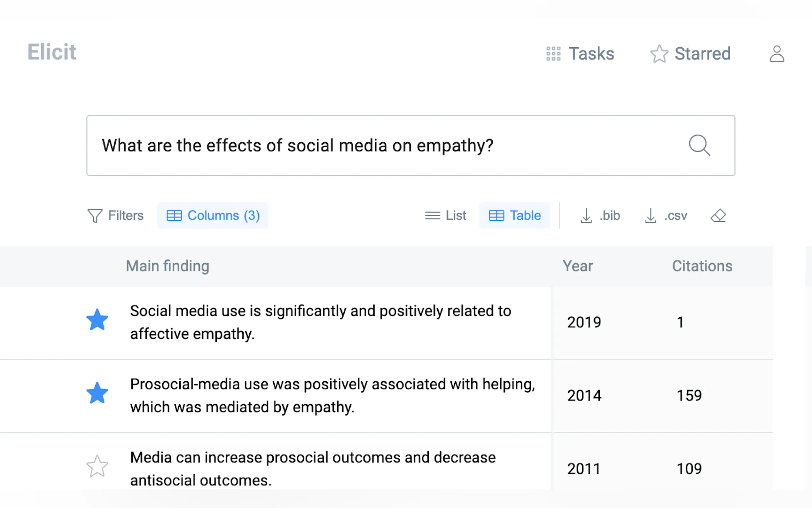Click the Year column header
Screen dimensions: 812x508
pos(577,266)
